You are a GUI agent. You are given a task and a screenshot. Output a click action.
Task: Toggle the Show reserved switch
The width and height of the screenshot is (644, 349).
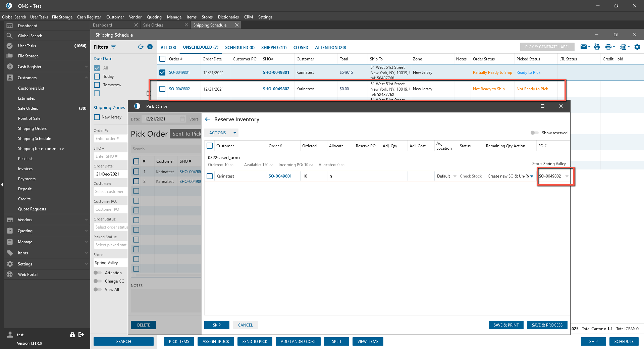534,133
